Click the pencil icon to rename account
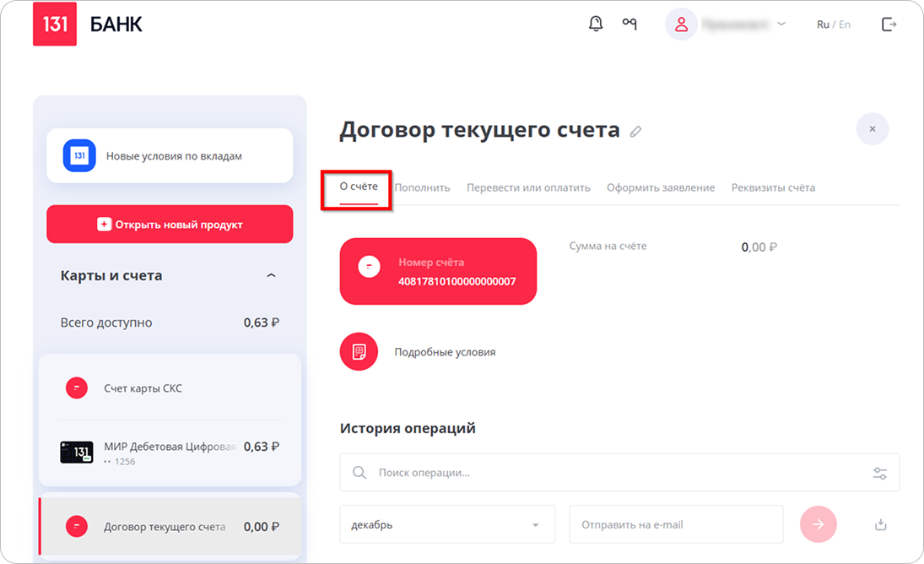The width and height of the screenshot is (924, 564). (x=635, y=131)
